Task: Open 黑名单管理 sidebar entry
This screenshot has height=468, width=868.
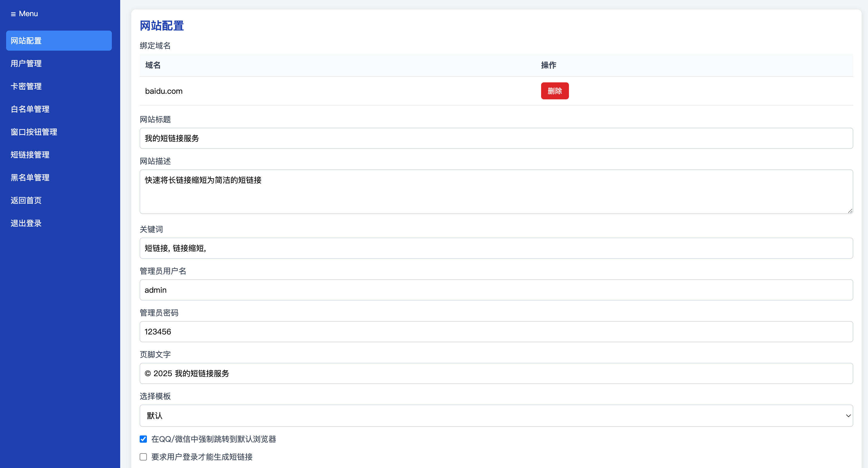Action: 30,178
